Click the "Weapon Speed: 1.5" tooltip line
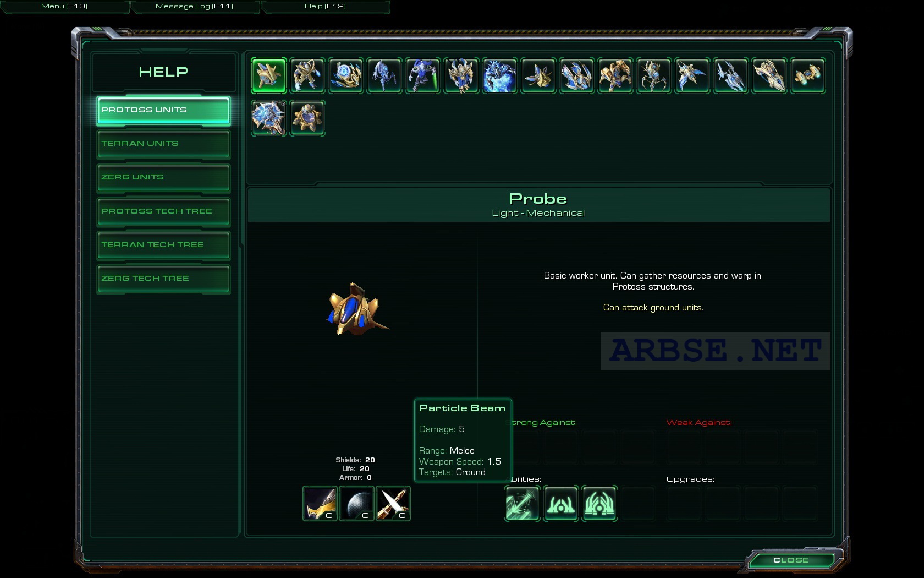Image resolution: width=924 pixels, height=578 pixels. pyautogui.click(x=460, y=462)
